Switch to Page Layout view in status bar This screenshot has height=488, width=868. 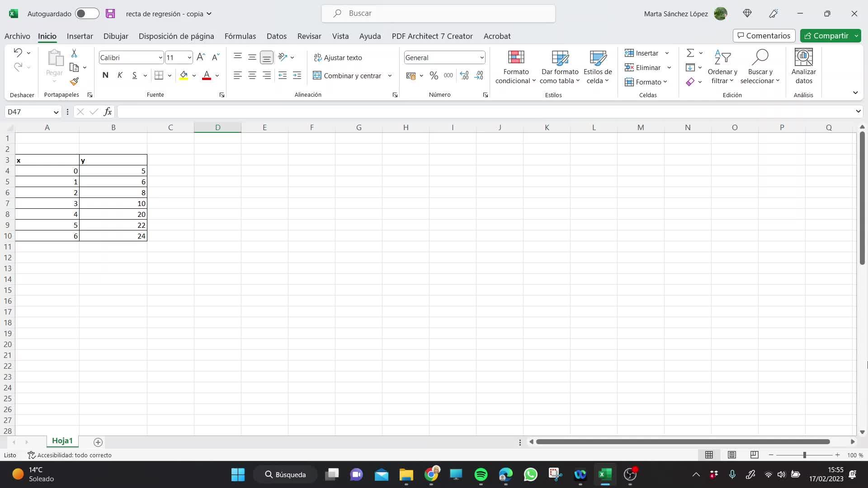pos(732,455)
